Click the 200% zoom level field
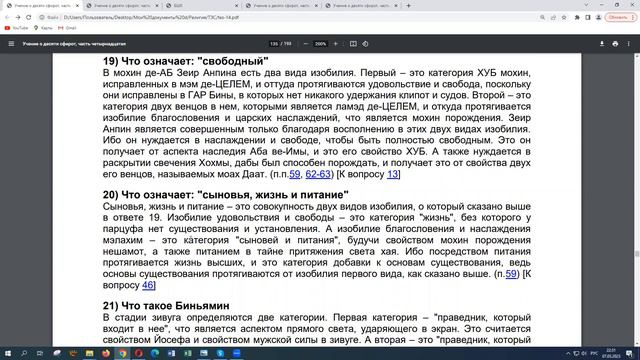The height and width of the screenshot is (360, 640). tap(320, 44)
